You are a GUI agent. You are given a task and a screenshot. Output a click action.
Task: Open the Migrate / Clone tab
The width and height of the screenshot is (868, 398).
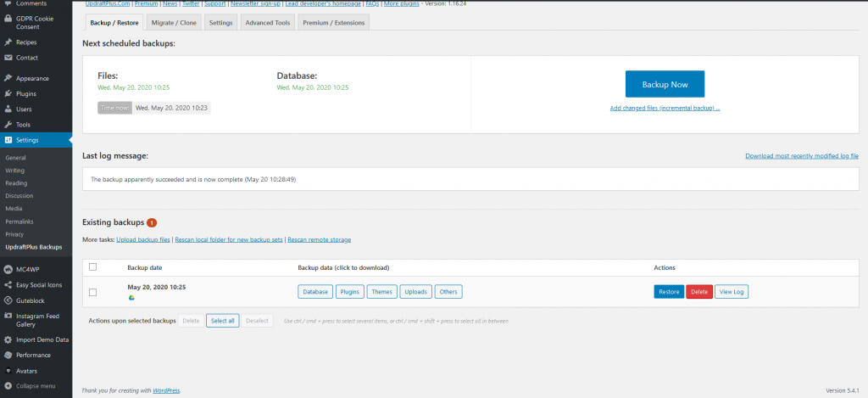point(174,23)
